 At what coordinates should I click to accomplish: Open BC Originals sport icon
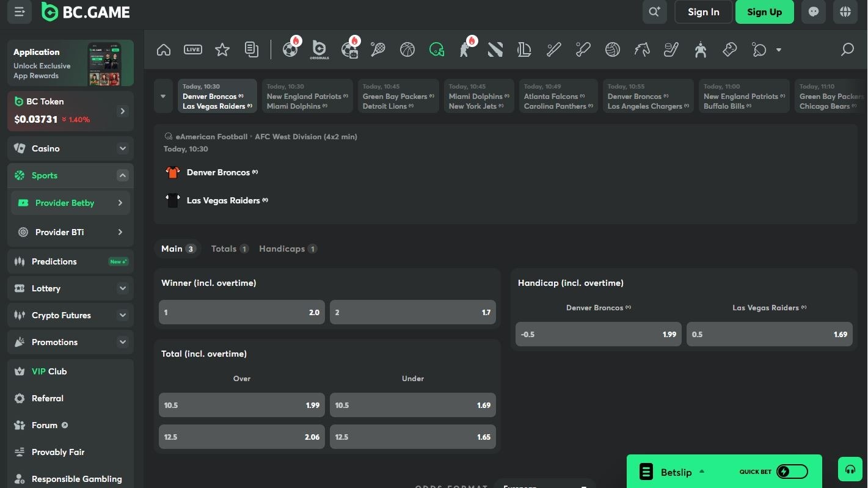[319, 49]
